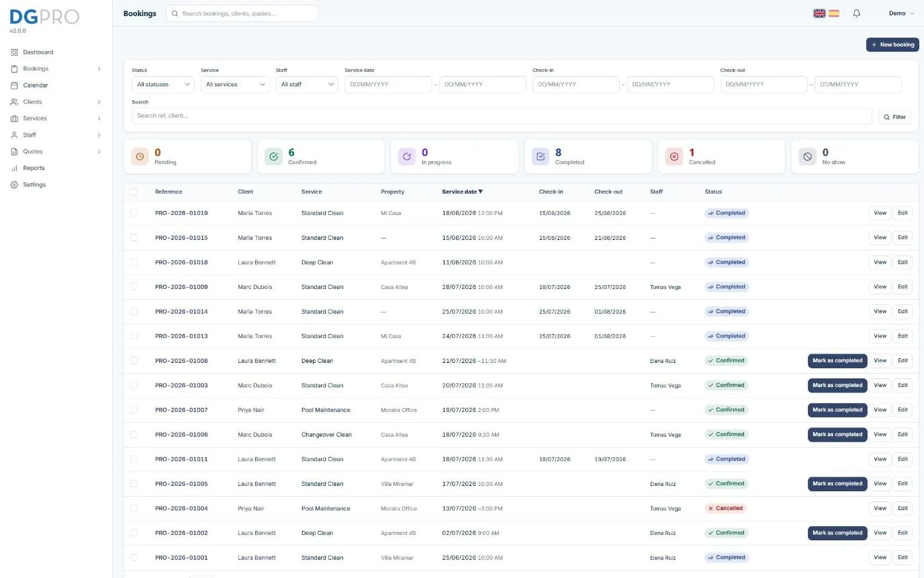
Task: Click the Clients people icon in sidebar
Action: 15,102
